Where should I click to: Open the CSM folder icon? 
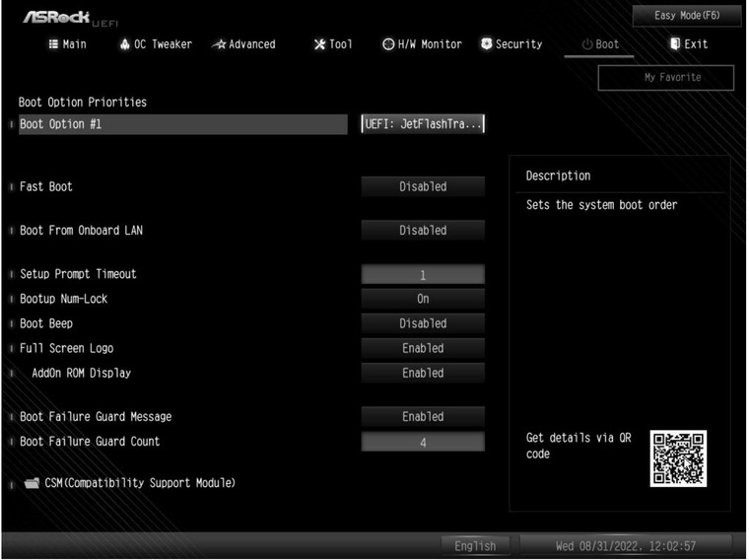(33, 483)
